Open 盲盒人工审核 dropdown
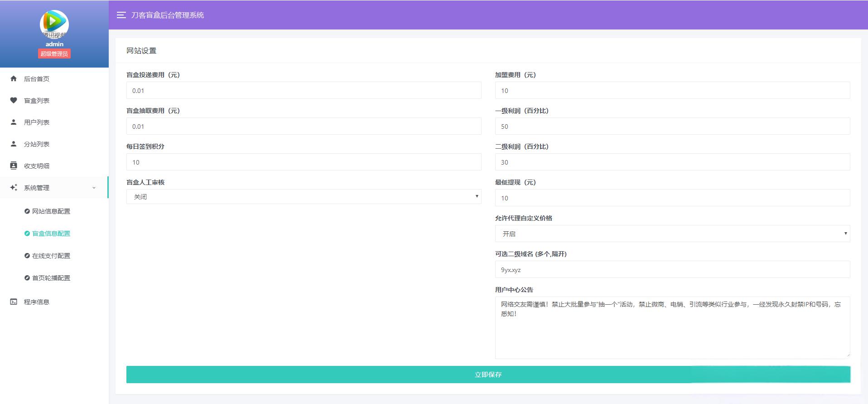This screenshot has height=404, width=868. tap(304, 197)
